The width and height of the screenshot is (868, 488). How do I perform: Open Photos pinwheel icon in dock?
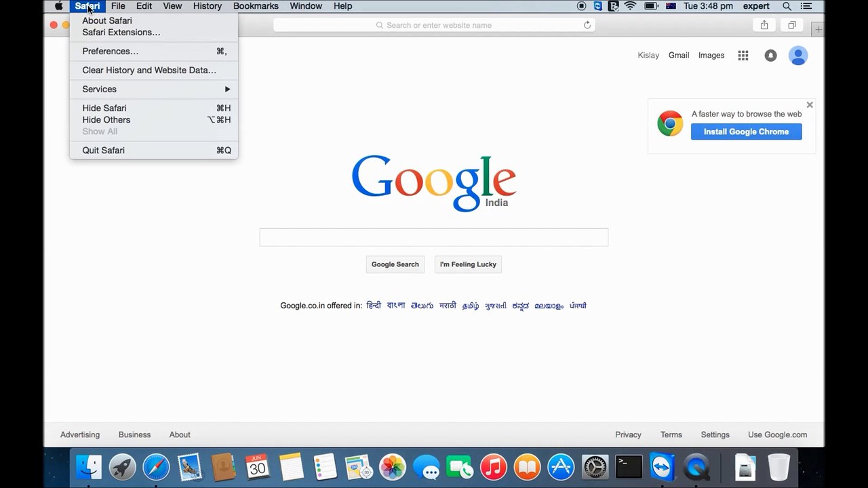coord(392,467)
